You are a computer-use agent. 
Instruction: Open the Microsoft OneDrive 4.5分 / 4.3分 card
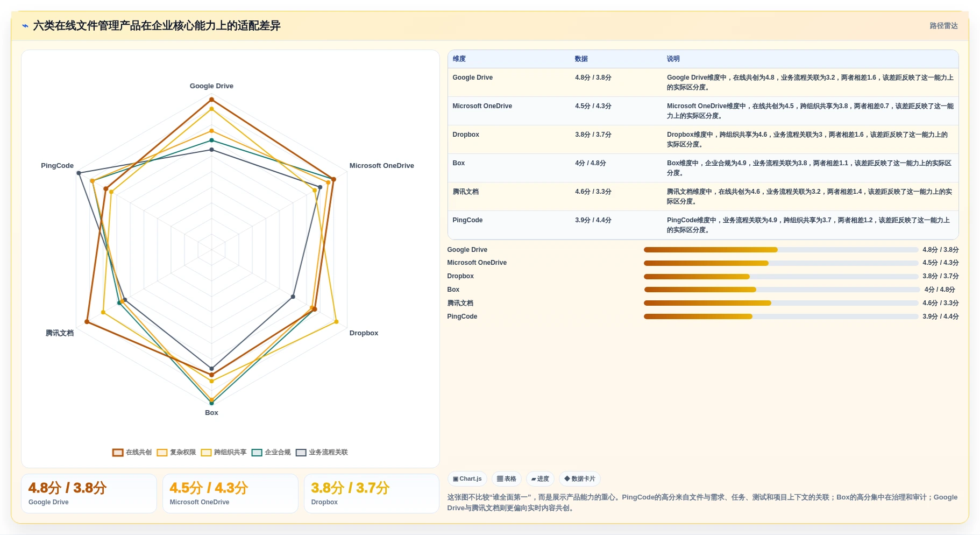pyautogui.click(x=230, y=494)
